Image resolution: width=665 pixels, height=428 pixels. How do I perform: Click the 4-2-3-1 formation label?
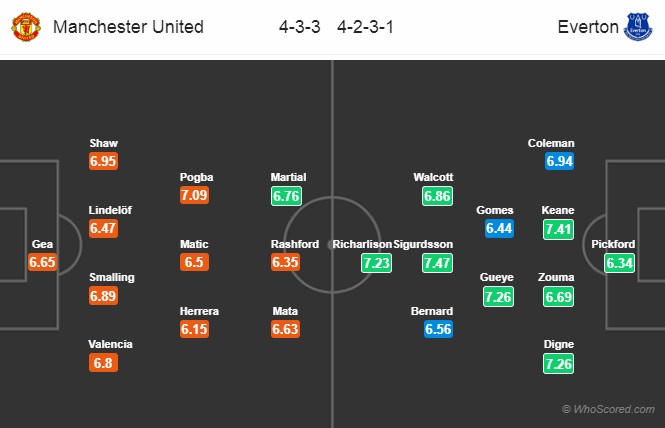366,27
